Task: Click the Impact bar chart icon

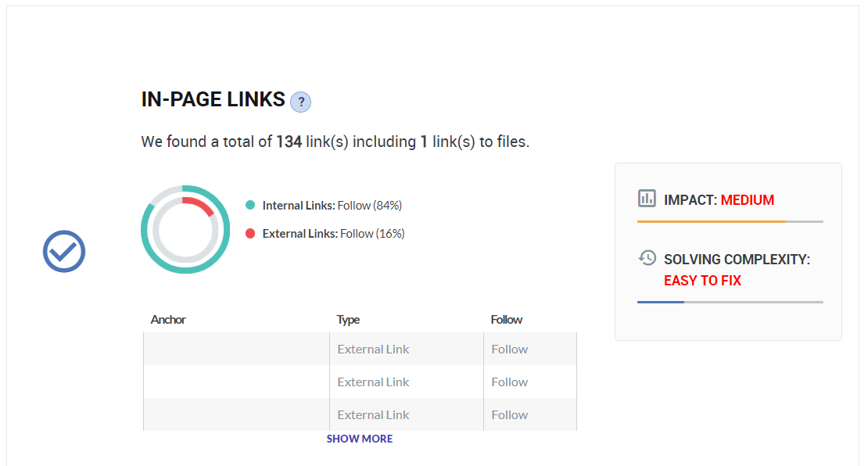Action: coord(647,199)
